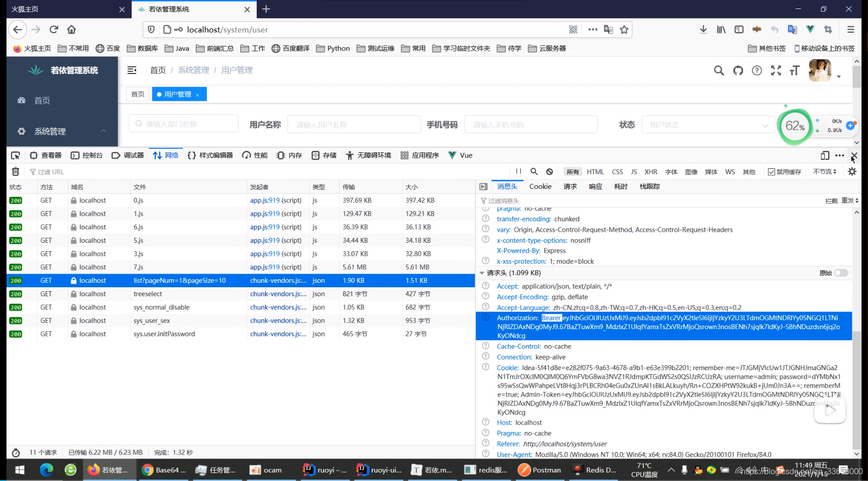
Task: Open the throttling dropdown
Action: (825, 171)
